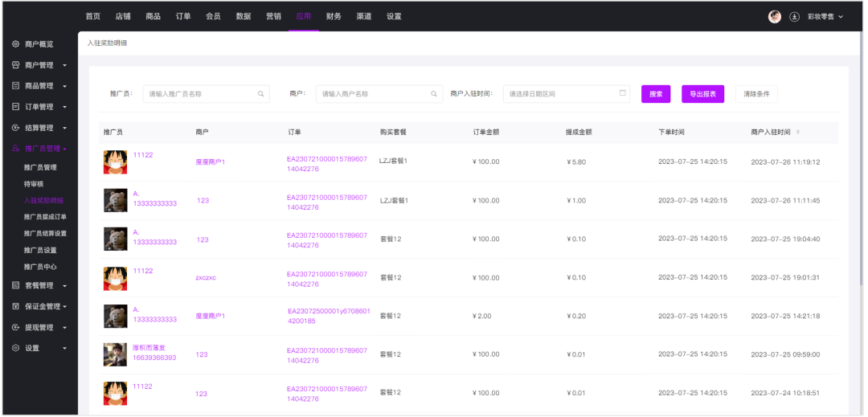Open calendar icon in date range field
Screen dimensions: 868x417
[623, 93]
